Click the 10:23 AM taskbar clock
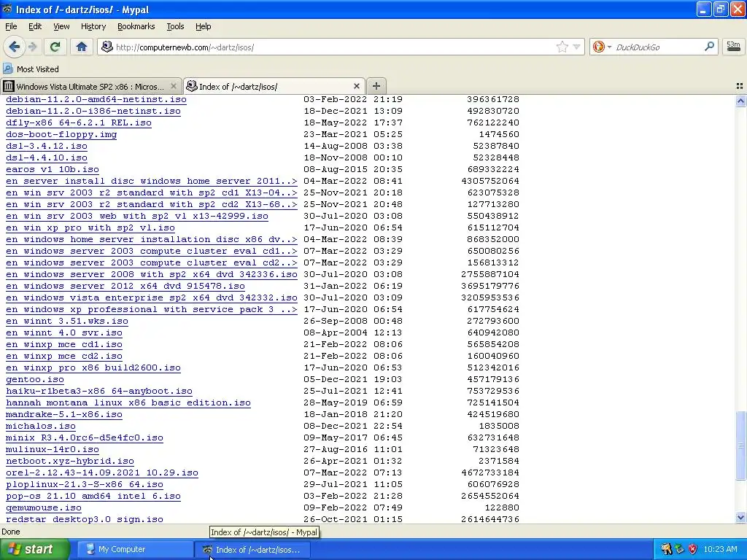This screenshot has width=747, height=560. click(720, 549)
